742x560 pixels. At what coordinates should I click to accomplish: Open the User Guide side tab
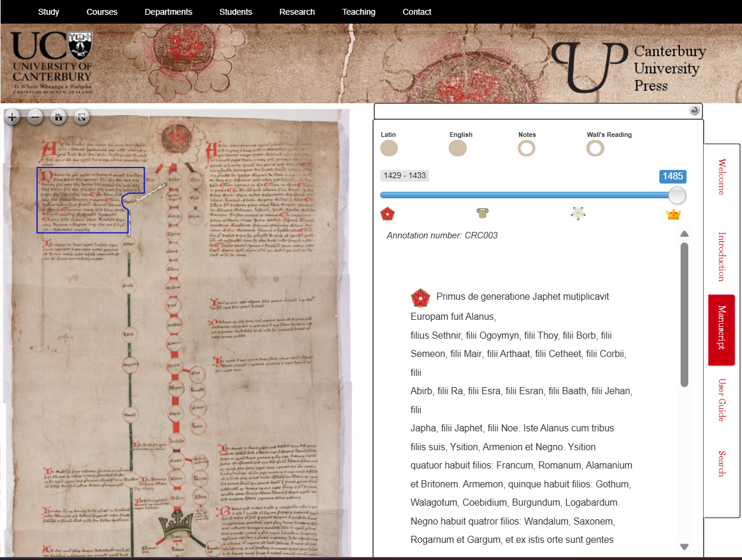(721, 399)
